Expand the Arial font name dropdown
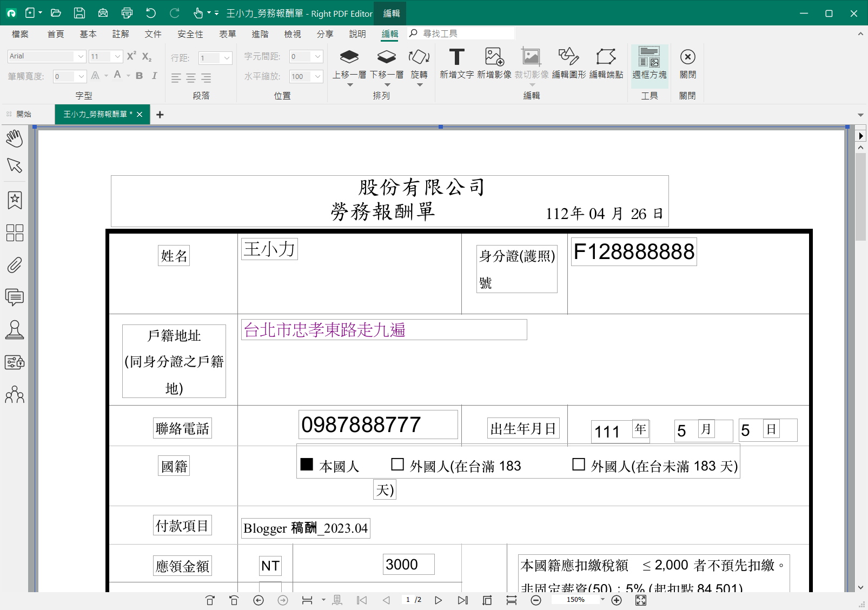 click(81, 56)
